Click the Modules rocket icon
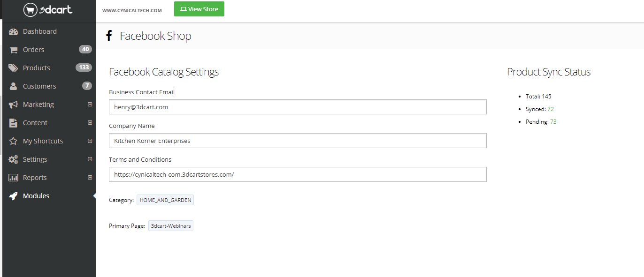This screenshot has height=277, width=644. 13,196
